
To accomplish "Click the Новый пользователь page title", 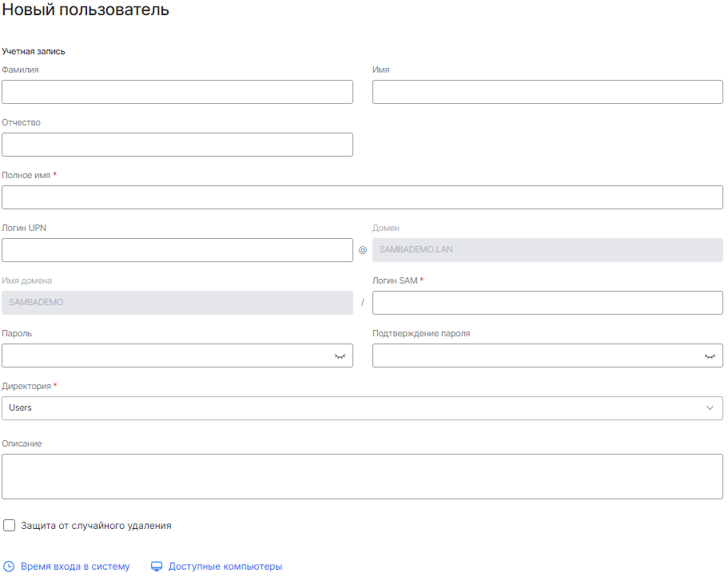I will 85,10.
